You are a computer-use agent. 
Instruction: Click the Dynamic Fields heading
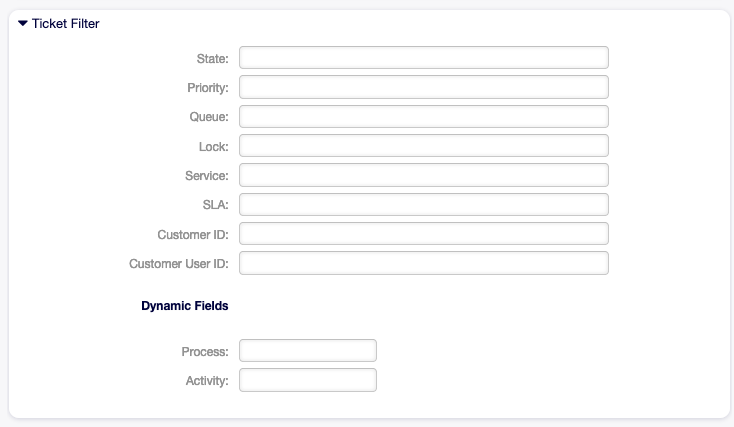coord(185,306)
